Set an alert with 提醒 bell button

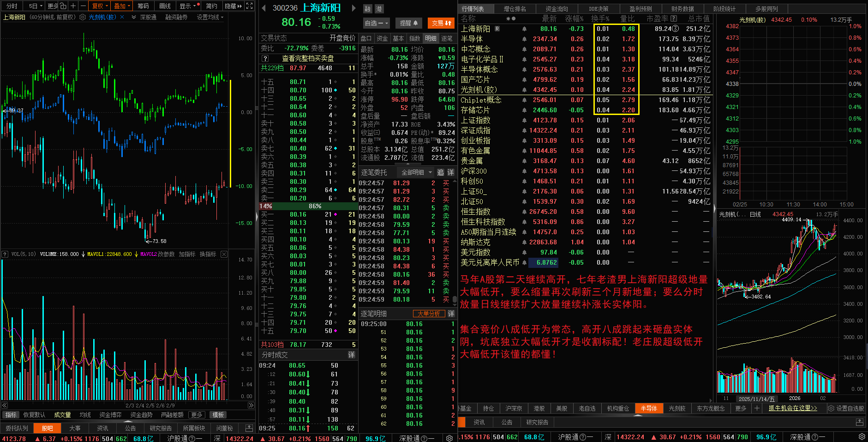[x=408, y=23]
